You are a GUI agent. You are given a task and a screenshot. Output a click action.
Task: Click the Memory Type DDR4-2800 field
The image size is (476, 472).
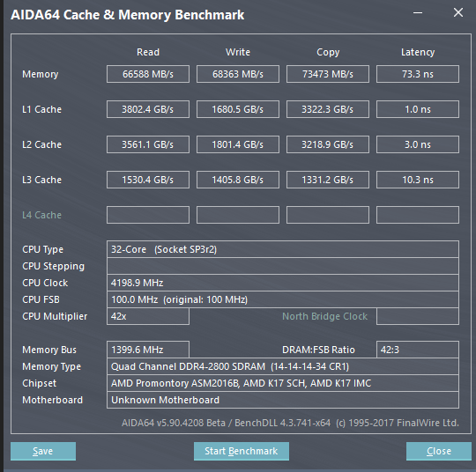coord(283,366)
